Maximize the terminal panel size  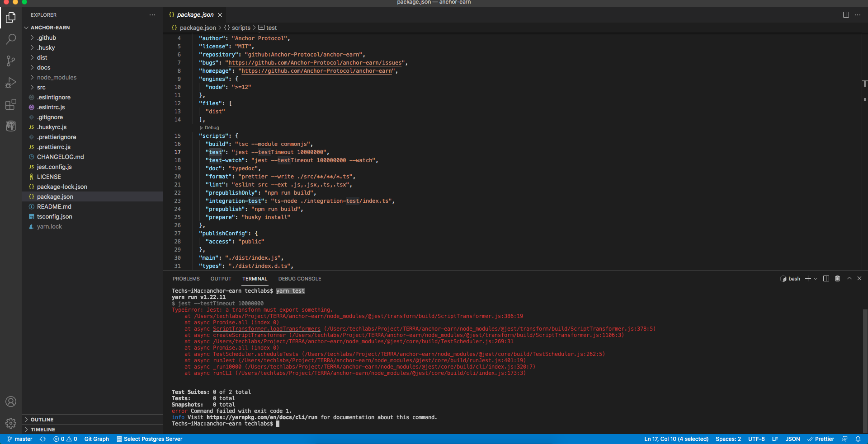[x=849, y=279]
